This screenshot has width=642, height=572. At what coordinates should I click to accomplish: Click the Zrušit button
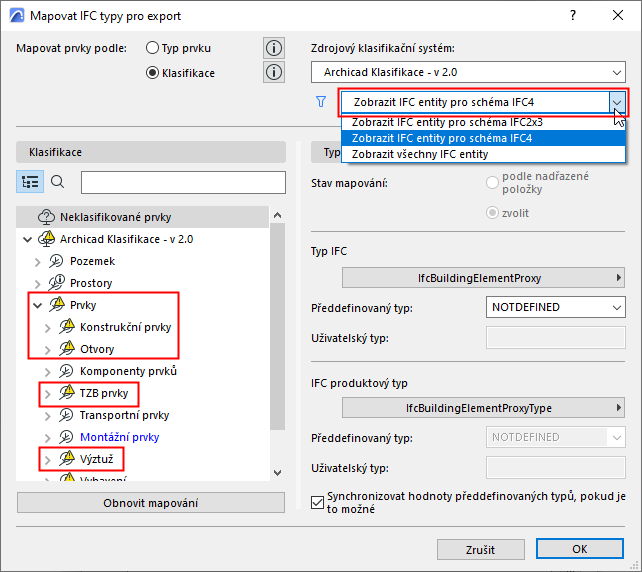(x=481, y=549)
